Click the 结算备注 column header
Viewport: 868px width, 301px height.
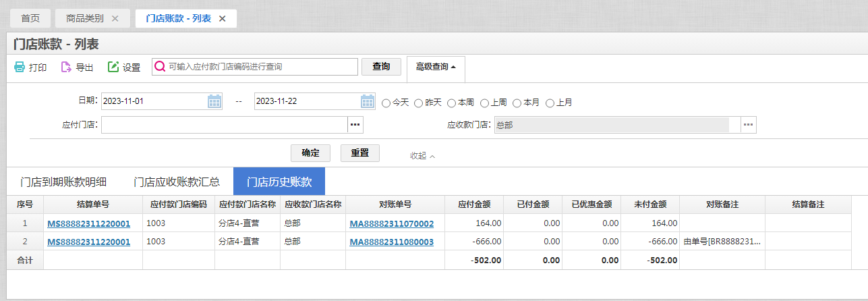pos(808,204)
